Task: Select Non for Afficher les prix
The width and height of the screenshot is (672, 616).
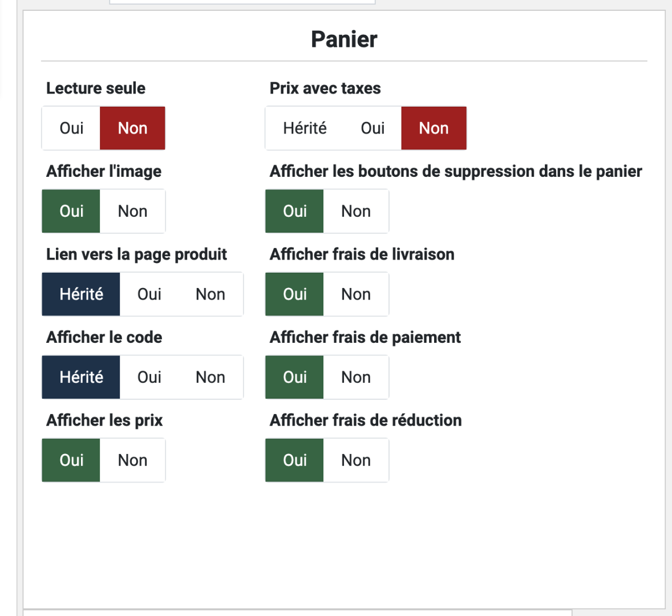Action: (132, 460)
